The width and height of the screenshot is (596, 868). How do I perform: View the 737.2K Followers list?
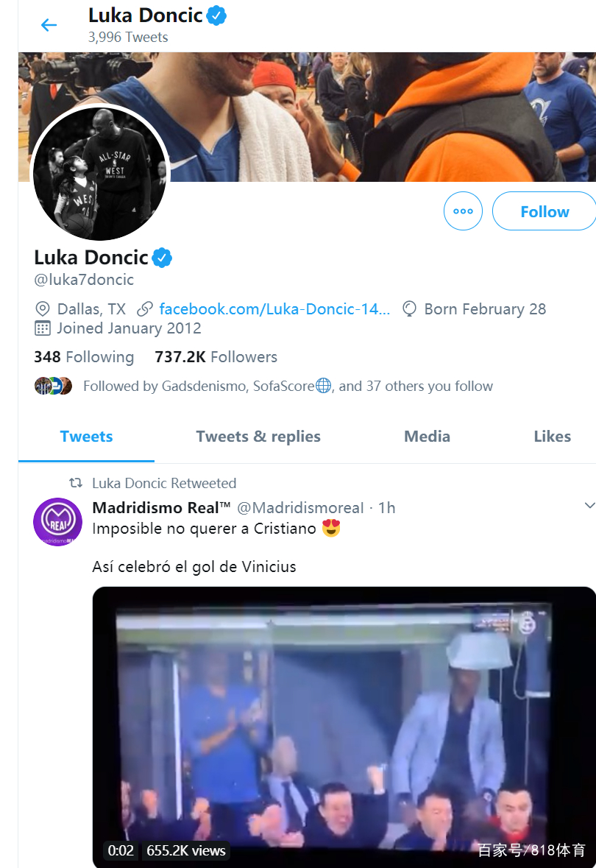click(216, 357)
